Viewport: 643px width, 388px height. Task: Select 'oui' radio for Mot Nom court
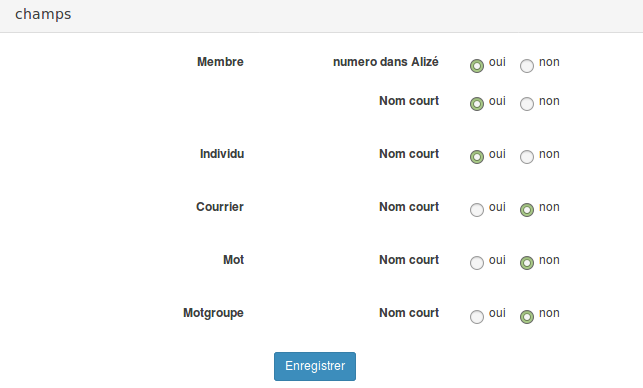[x=477, y=262]
